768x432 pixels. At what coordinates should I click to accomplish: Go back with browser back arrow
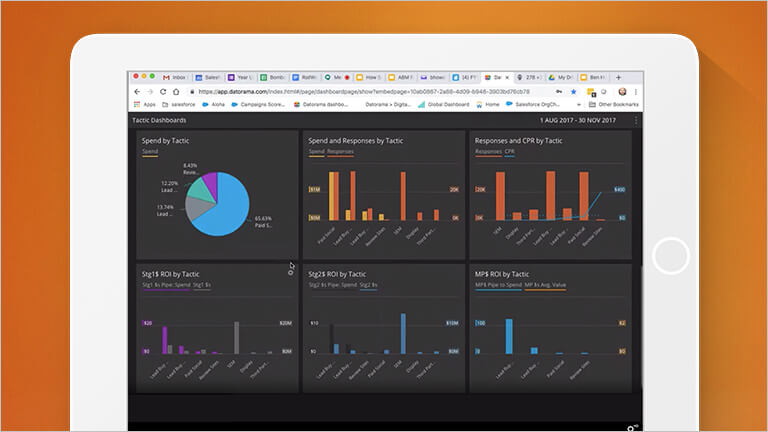coord(137,92)
